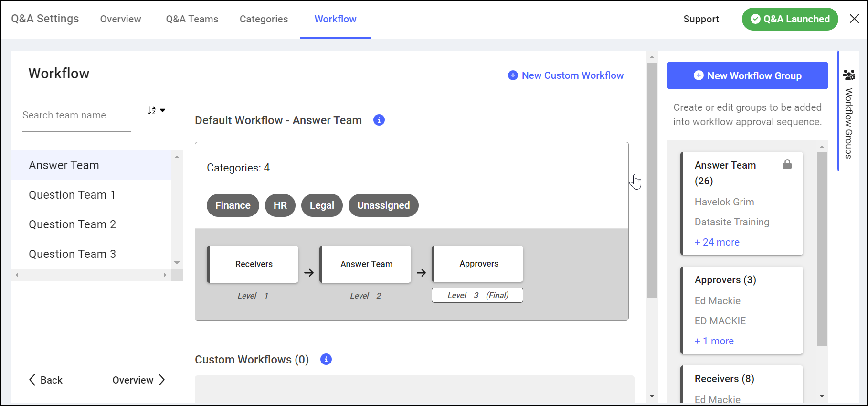Go Back using the left chevron
Image resolution: width=868 pixels, height=406 pixels.
[x=45, y=380]
